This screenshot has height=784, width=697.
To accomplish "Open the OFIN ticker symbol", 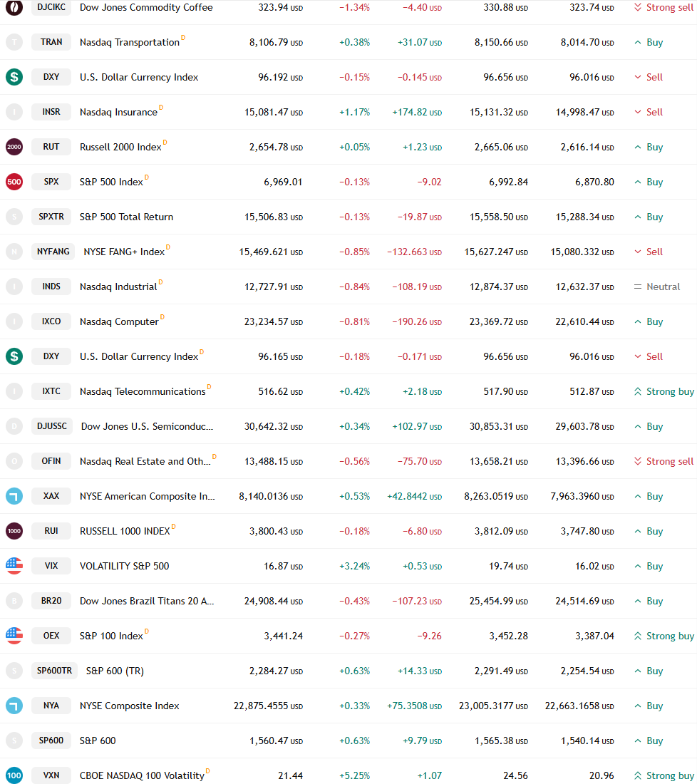I will tap(51, 461).
